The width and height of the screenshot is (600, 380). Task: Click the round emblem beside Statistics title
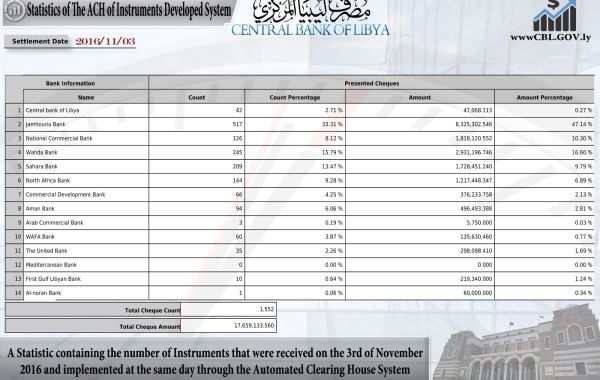tap(15, 11)
